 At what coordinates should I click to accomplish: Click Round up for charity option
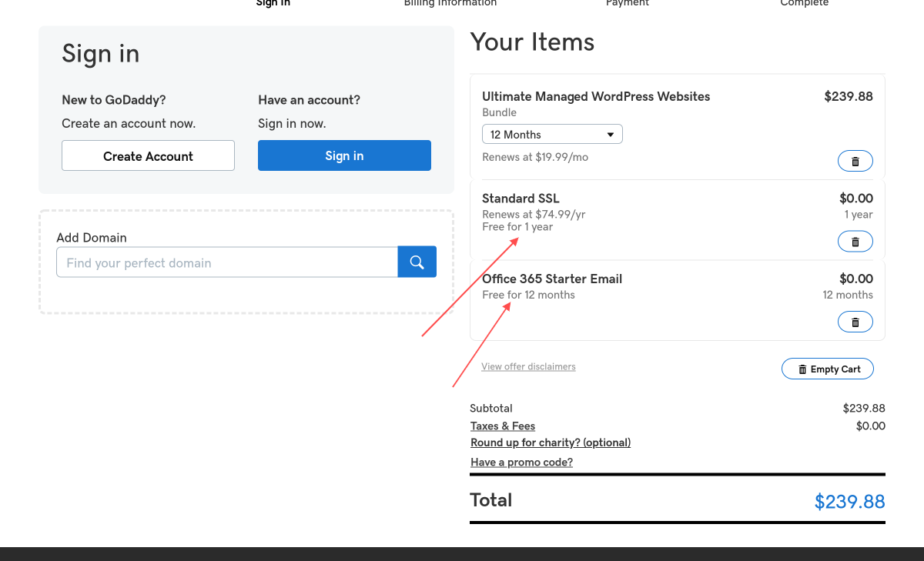(x=551, y=442)
